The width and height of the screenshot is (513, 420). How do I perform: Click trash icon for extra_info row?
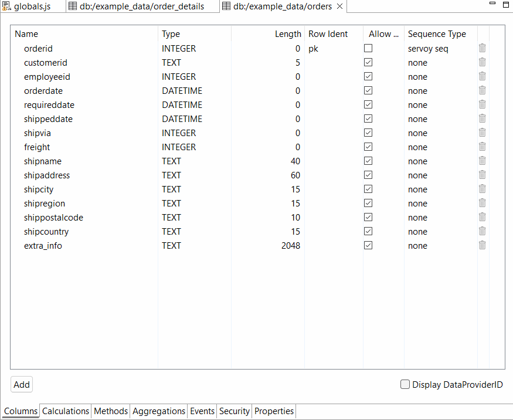tap(482, 245)
